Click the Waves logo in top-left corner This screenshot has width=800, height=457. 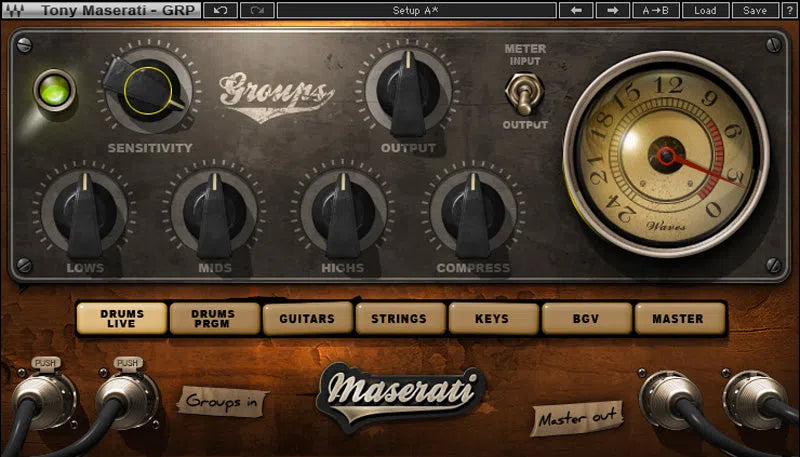coord(14,10)
